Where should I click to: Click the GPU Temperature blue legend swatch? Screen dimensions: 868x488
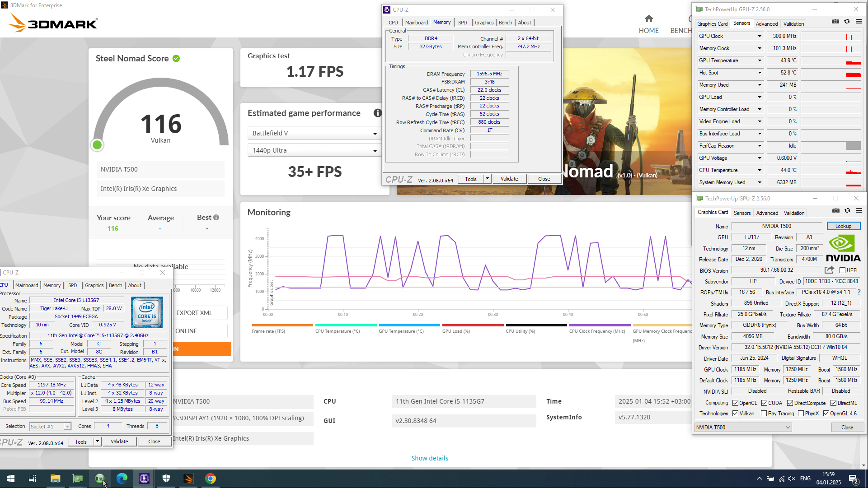pyautogui.click(x=409, y=325)
